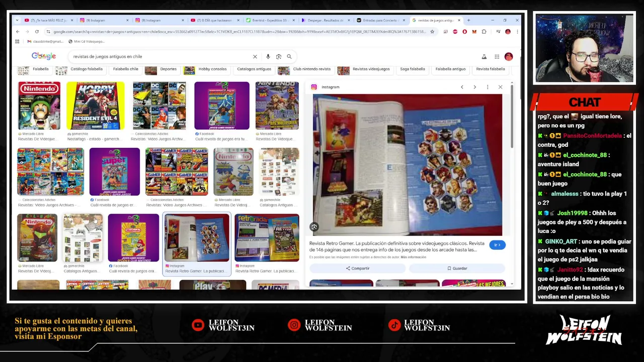The image size is (644, 362).
Task: Open the Chrome profile avatar in toolbar
Action: pos(508,32)
